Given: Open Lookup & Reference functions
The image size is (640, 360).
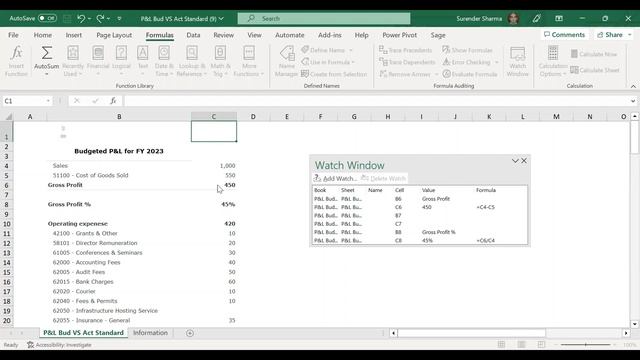Looking at the screenshot, I should 191,61.
